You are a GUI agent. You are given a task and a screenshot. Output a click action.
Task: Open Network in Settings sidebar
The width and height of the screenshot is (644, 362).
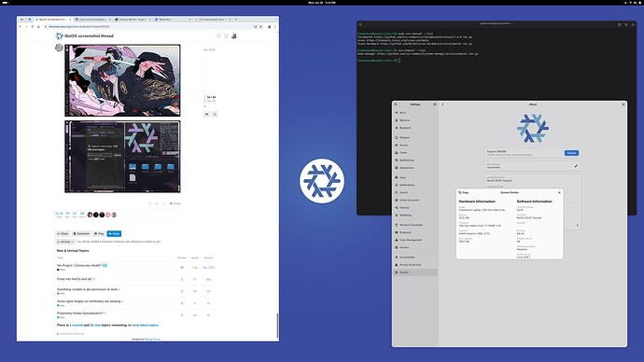415,120
